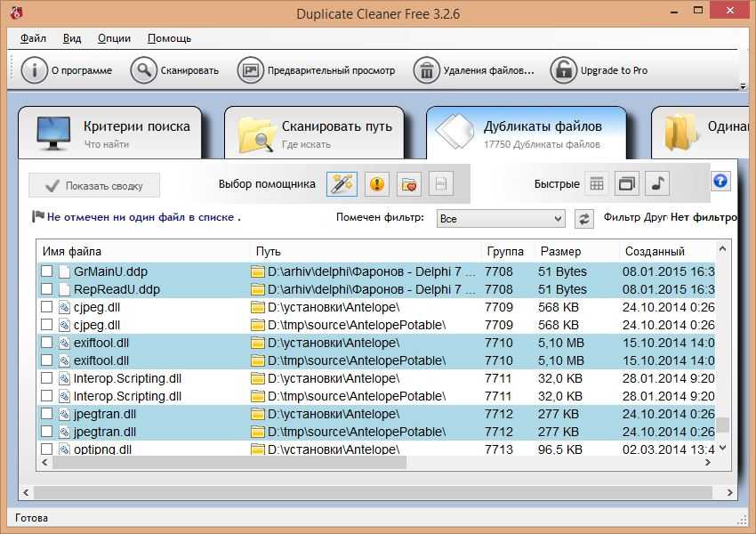
Task: Sort by Созданный column header
Action: [x=667, y=251]
